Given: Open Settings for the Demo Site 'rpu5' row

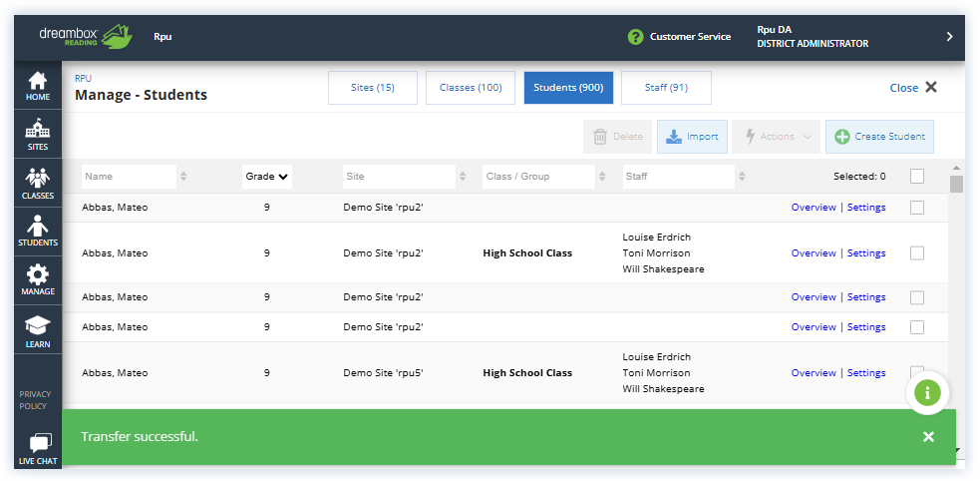Looking at the screenshot, I should [866, 373].
